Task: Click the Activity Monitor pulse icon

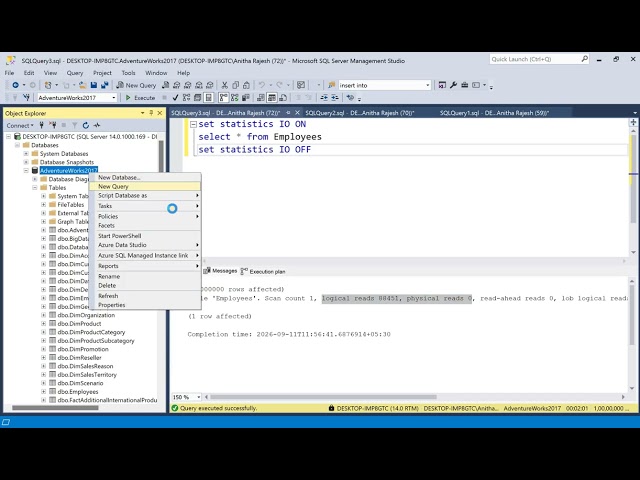Action: click(x=97, y=125)
